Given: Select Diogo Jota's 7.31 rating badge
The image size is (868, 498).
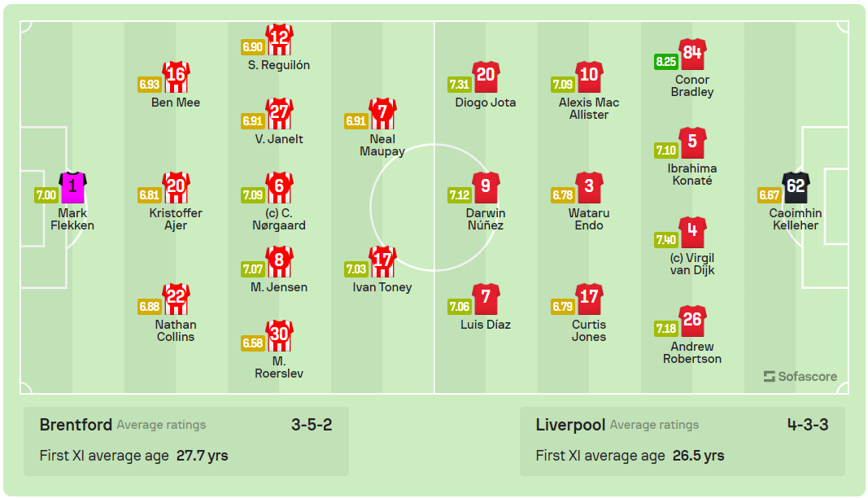Looking at the screenshot, I should click(459, 84).
